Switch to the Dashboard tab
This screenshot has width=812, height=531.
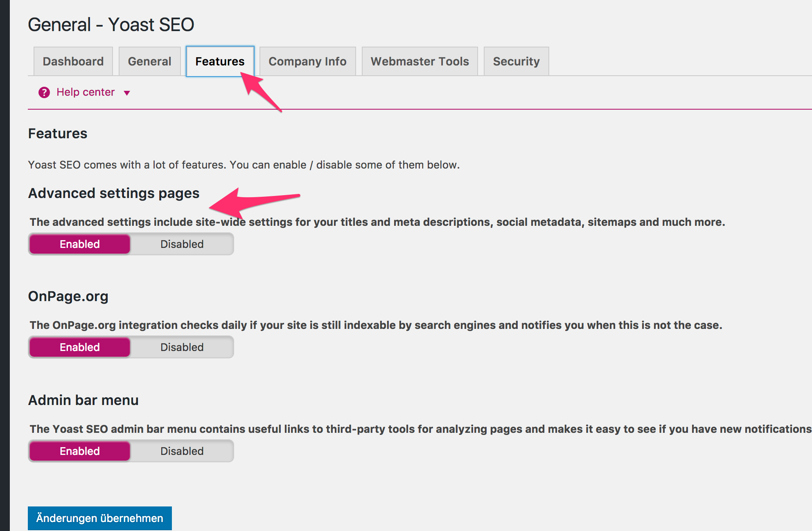[73, 61]
